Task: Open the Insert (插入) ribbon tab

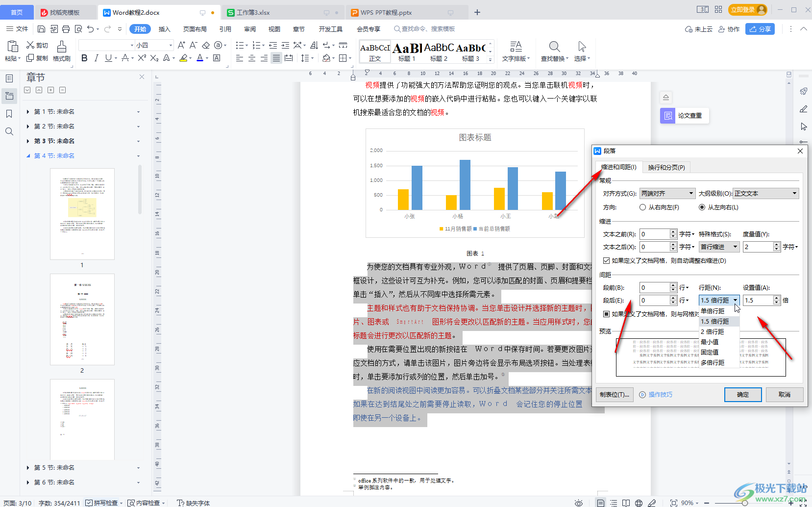Action: (x=165, y=29)
